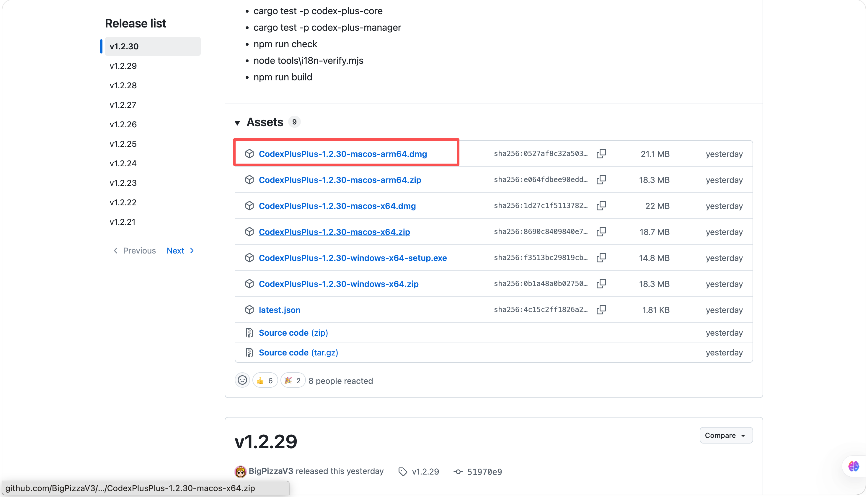868x497 pixels.
Task: Download CodexPlusPlus-1.2.30-macos-arm64.zip
Action: 340,180
